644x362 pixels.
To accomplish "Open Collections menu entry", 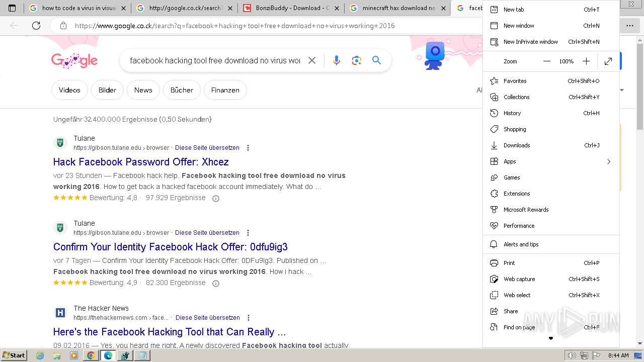I will [x=551, y=97].
